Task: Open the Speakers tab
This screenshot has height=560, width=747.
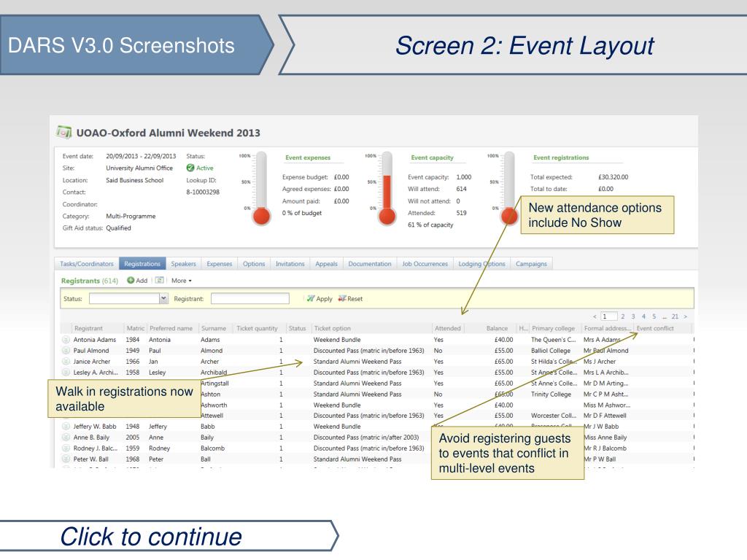Action: (183, 264)
